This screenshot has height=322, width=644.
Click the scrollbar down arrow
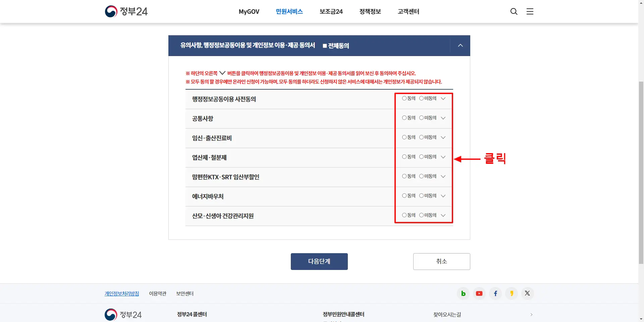(x=641, y=319)
